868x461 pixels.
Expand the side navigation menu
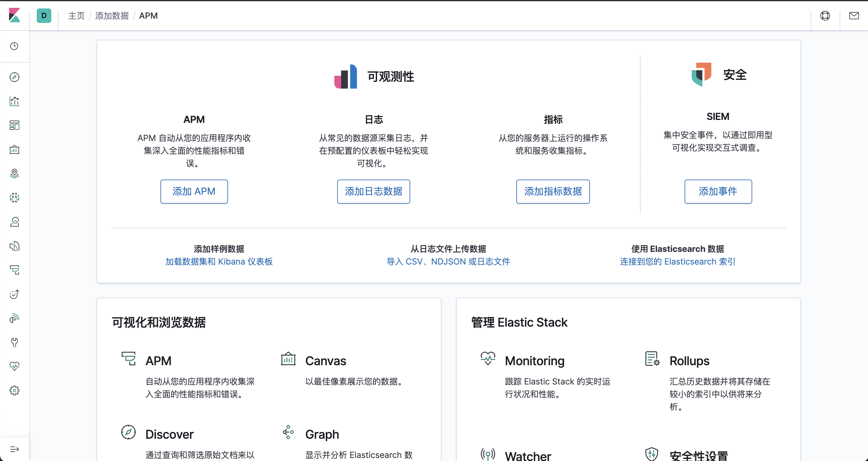pyautogui.click(x=14, y=449)
